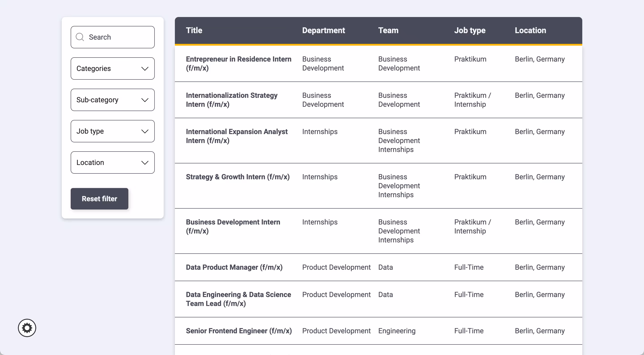Sort by Title column header
The image size is (644, 355).
194,30
